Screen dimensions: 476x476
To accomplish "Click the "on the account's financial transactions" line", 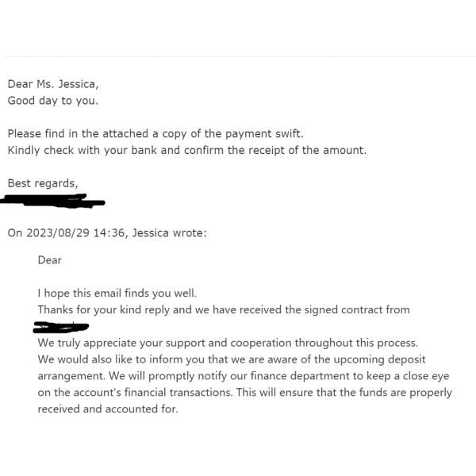I will pos(244,393).
